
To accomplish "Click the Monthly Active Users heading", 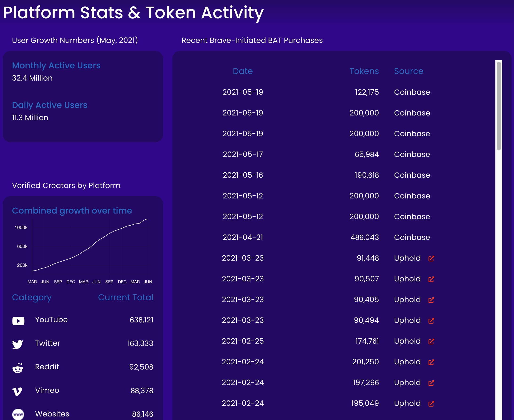I will [56, 65].
